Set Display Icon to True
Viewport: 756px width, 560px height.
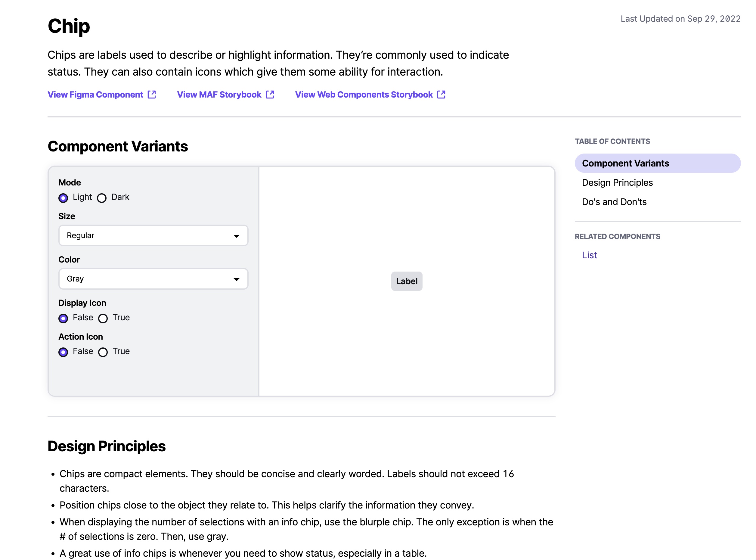[103, 318]
